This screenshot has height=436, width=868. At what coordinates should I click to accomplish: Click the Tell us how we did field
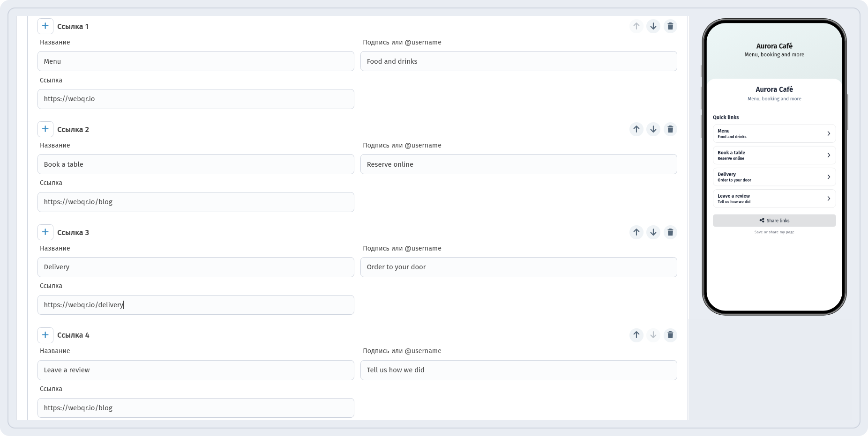click(x=519, y=370)
